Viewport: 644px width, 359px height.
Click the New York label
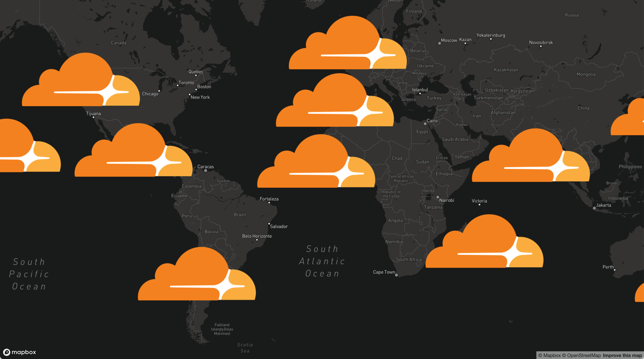pyautogui.click(x=200, y=97)
